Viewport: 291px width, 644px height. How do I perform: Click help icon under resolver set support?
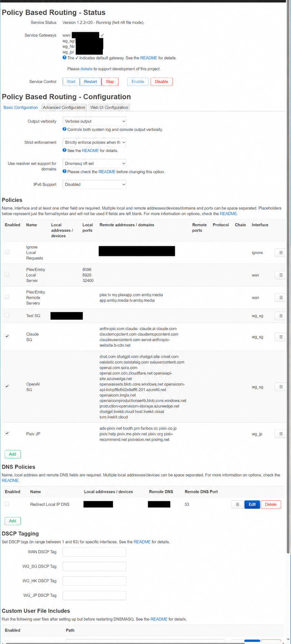click(65, 171)
